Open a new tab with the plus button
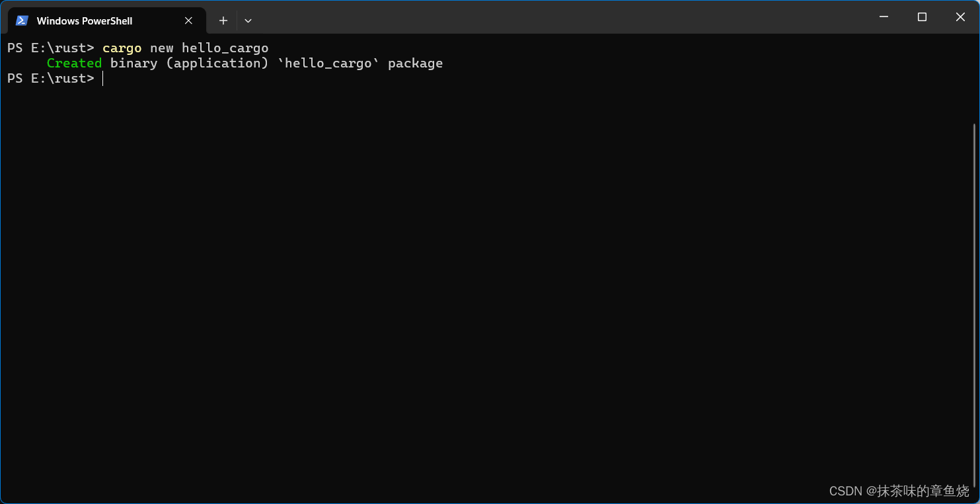This screenshot has width=980, height=504. [x=223, y=21]
